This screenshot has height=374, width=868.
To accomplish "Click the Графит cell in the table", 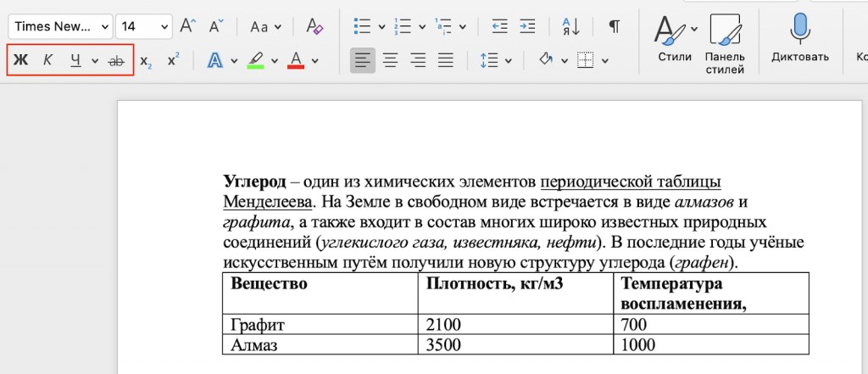I will pyautogui.click(x=320, y=325).
